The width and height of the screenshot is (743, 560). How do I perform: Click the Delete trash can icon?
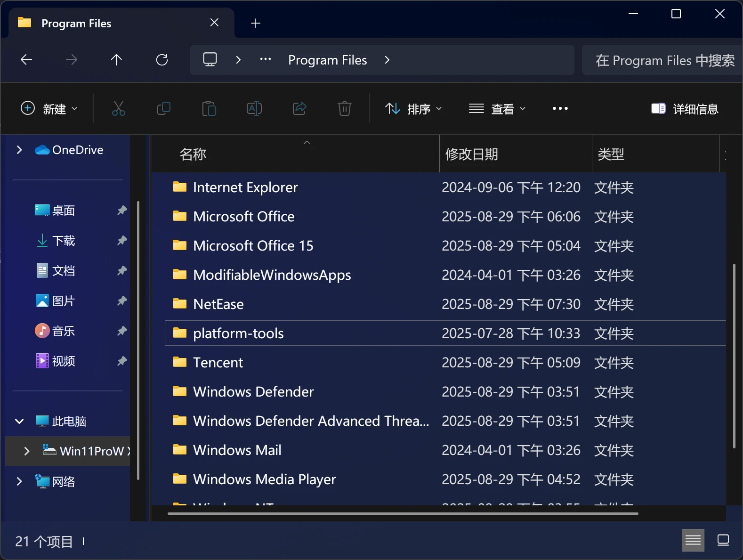345,109
